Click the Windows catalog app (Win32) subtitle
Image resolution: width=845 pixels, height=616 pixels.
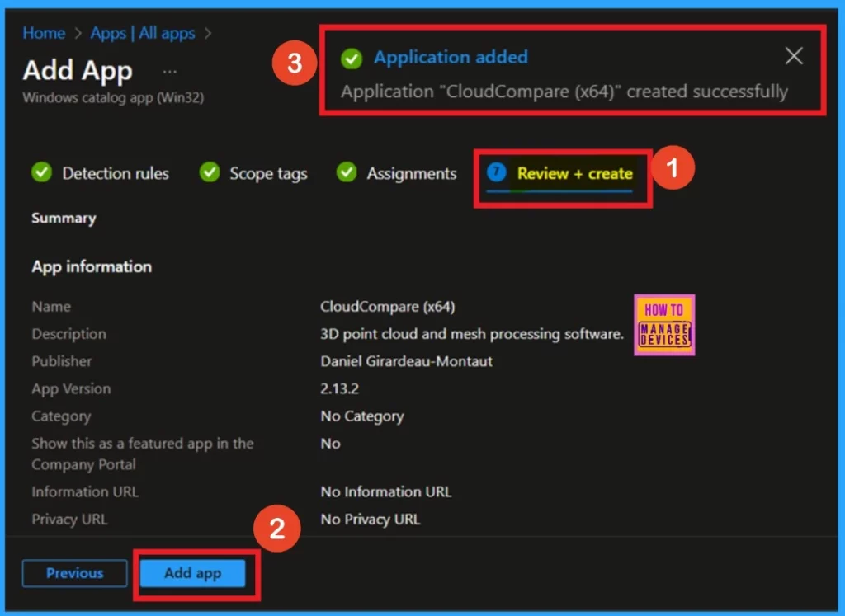[113, 98]
